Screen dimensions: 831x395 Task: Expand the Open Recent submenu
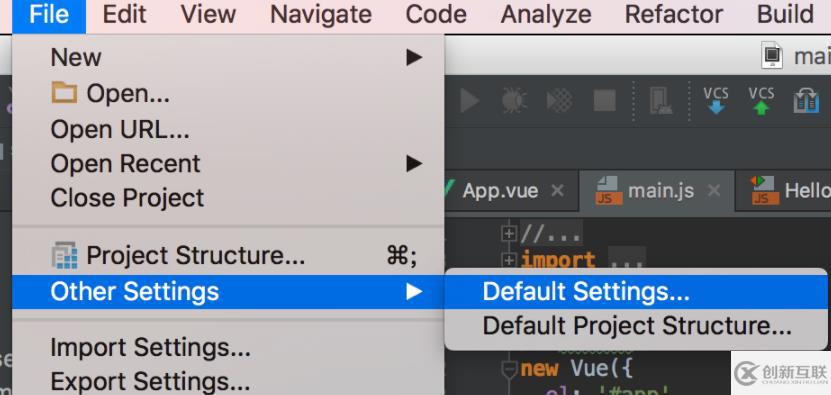point(414,164)
